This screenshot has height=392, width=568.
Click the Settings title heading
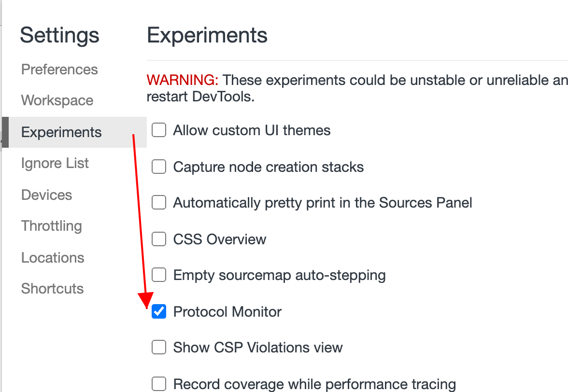[59, 35]
